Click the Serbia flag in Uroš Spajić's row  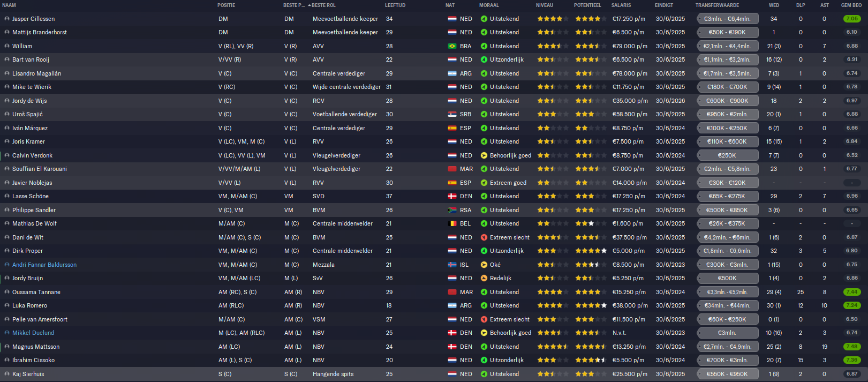point(452,114)
